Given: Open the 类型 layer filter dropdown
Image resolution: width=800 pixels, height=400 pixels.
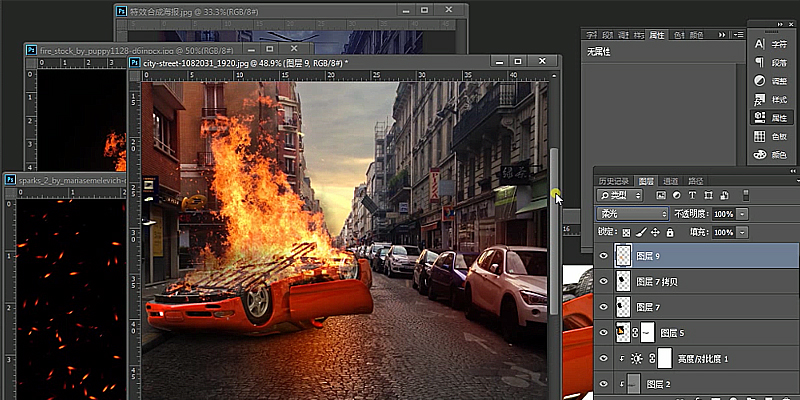Looking at the screenshot, I should click(620, 195).
